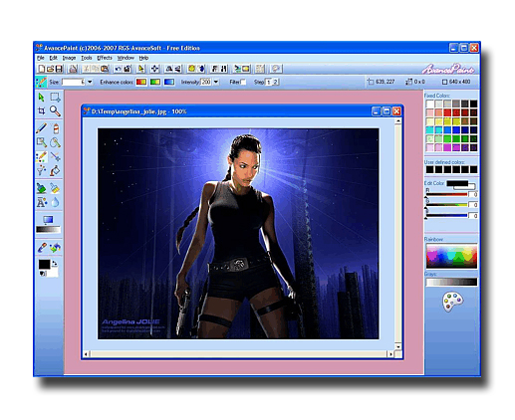Pick the white fixed color swatch

click(429, 104)
